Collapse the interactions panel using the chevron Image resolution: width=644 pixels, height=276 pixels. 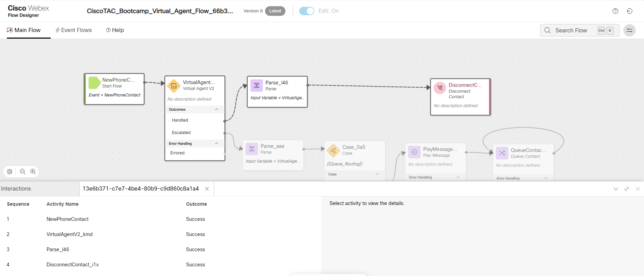[616, 189]
